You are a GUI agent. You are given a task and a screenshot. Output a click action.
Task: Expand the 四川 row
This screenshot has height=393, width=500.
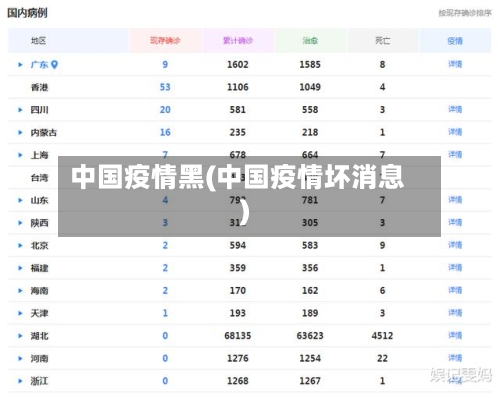tap(20, 110)
